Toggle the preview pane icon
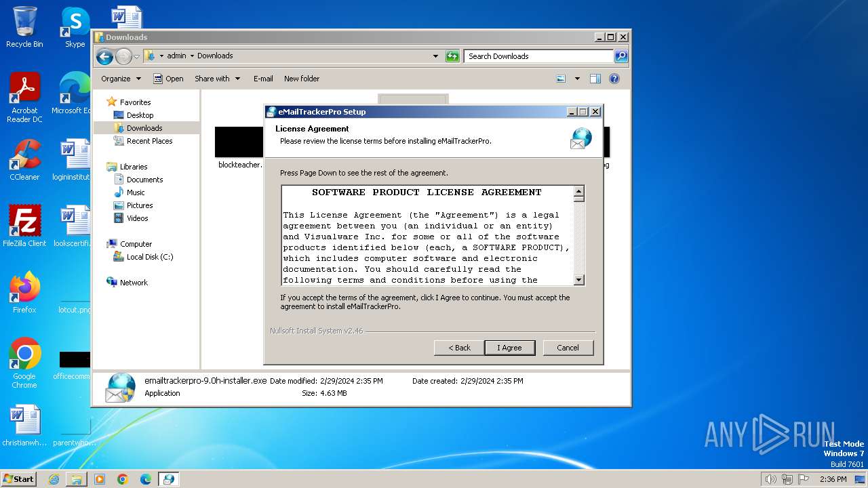This screenshot has width=868, height=488. (595, 79)
